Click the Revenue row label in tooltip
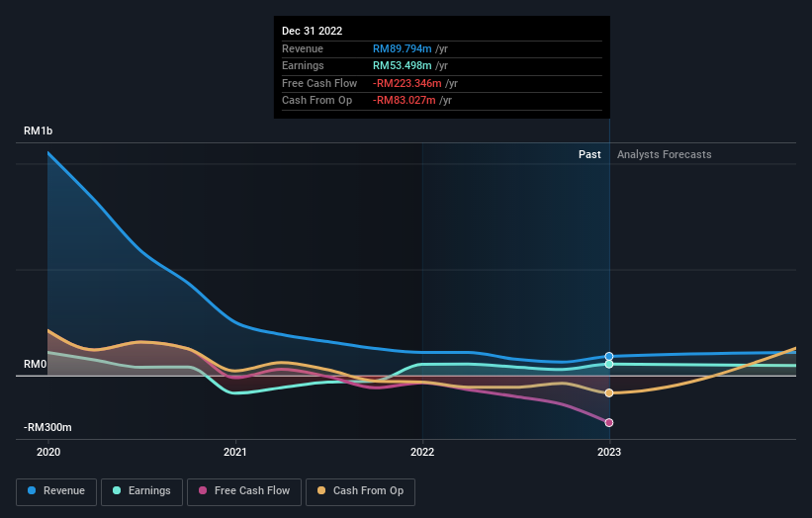Screen dimensions: 812x518 click(303, 48)
